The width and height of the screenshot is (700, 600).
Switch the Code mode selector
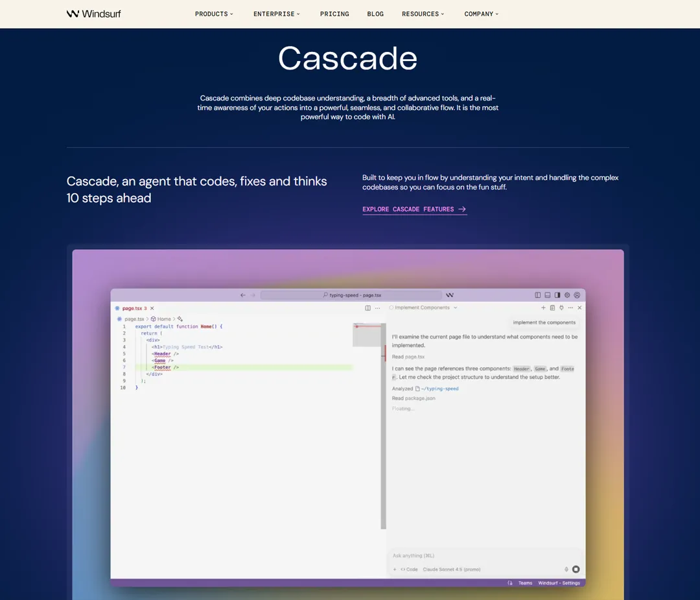pos(409,569)
